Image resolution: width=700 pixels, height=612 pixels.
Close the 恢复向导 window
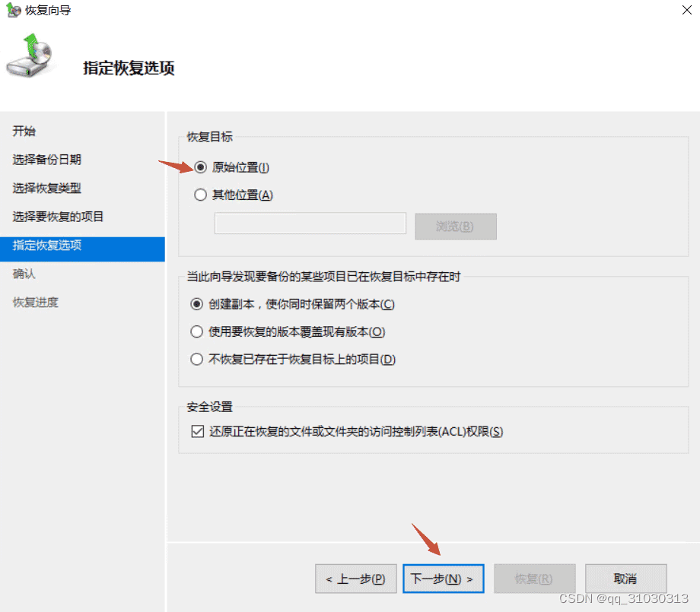coord(686,10)
